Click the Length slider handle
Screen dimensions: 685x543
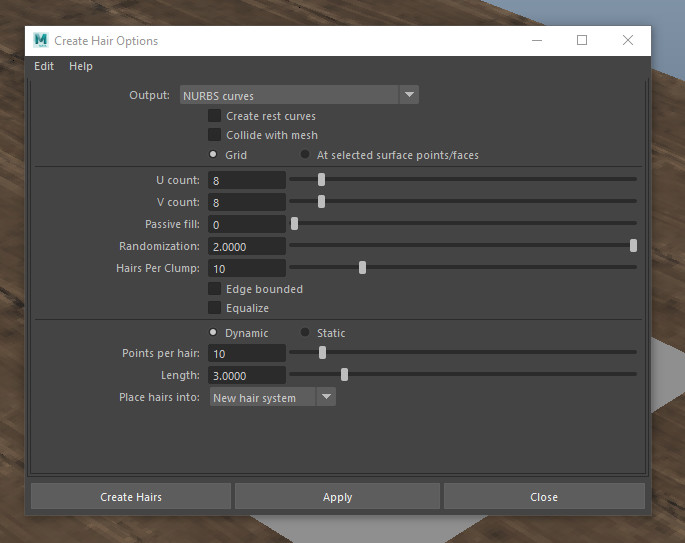[x=344, y=374]
